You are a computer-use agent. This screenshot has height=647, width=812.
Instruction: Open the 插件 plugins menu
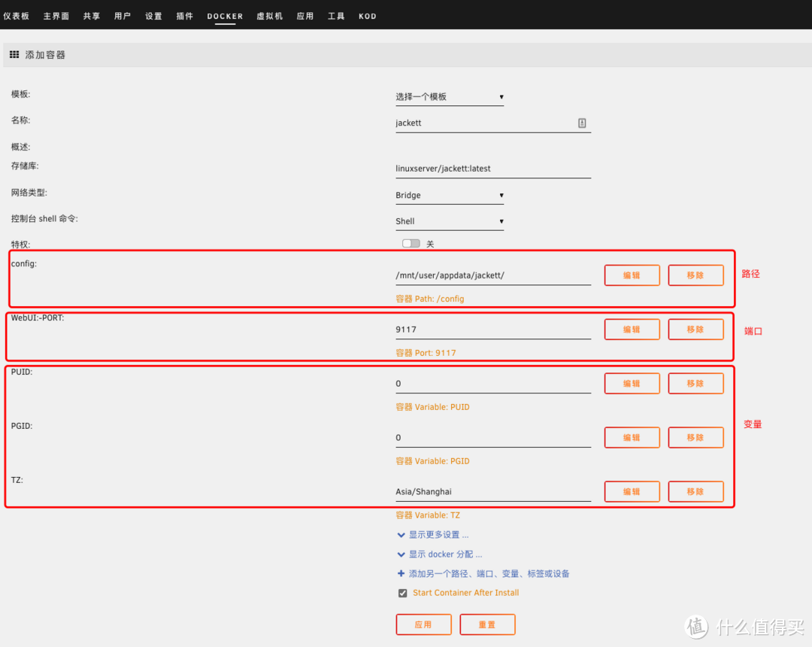184,16
